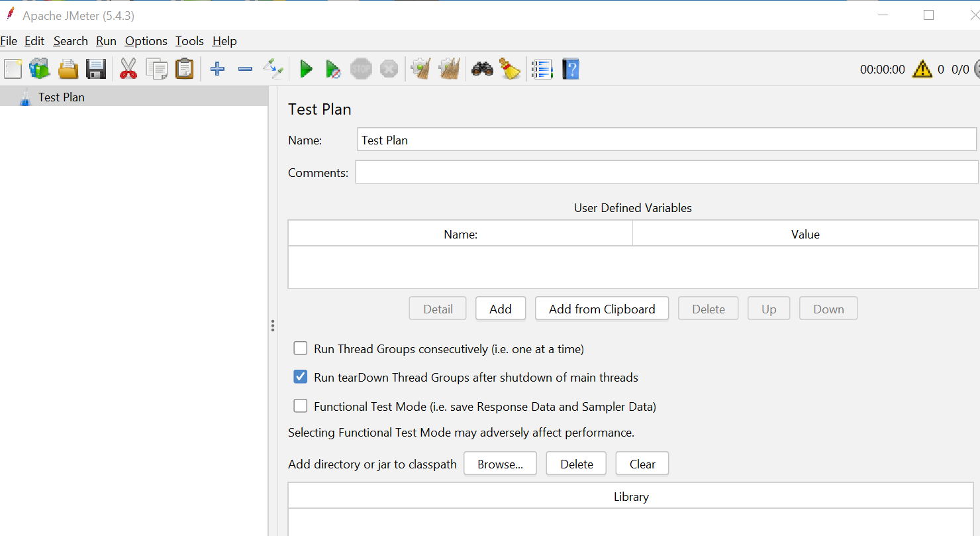Click the Detail button

coord(438,309)
